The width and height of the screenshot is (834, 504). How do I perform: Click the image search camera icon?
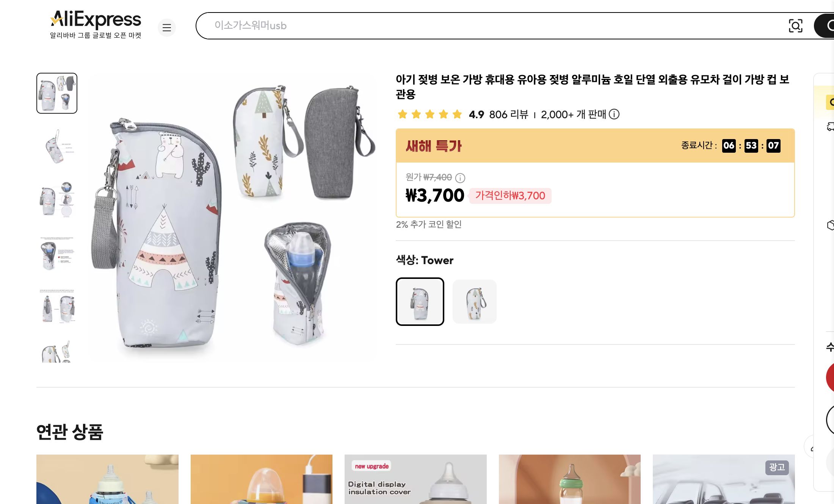coord(796,26)
